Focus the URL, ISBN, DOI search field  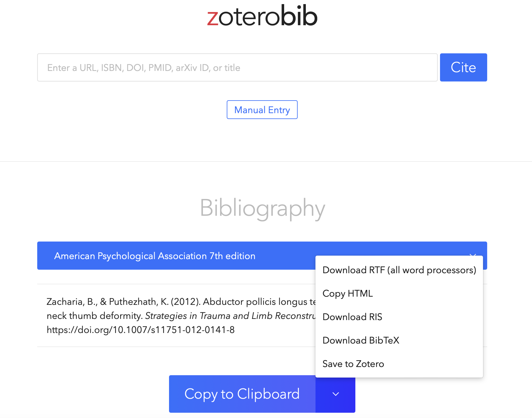pyautogui.click(x=237, y=67)
